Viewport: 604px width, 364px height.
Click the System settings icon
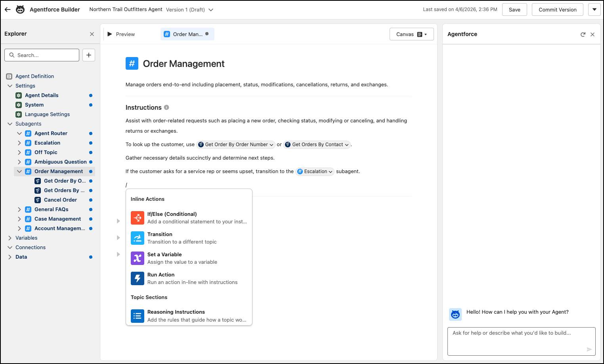click(19, 105)
